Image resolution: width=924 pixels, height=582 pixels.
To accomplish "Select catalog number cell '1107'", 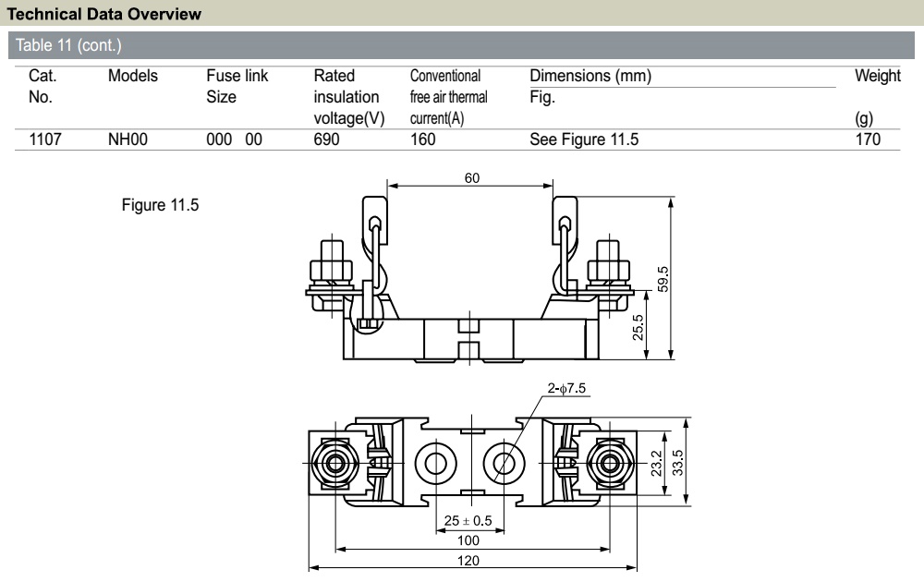I will pos(45,139).
